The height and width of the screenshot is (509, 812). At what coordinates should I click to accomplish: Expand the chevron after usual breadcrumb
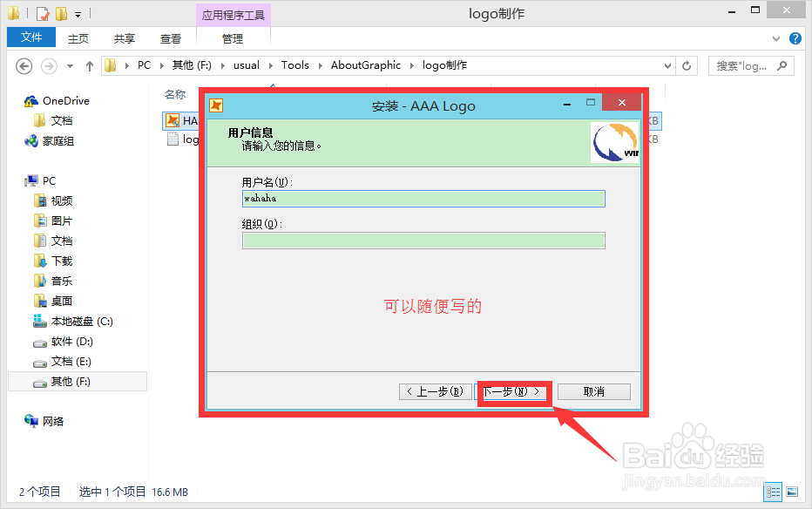270,65
